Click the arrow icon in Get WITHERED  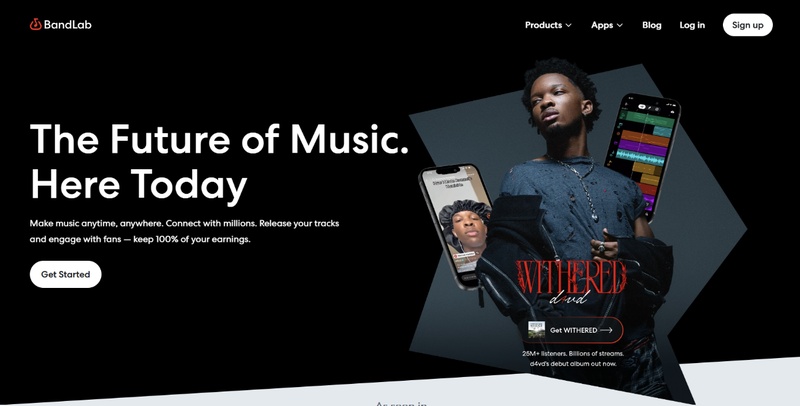click(x=606, y=330)
